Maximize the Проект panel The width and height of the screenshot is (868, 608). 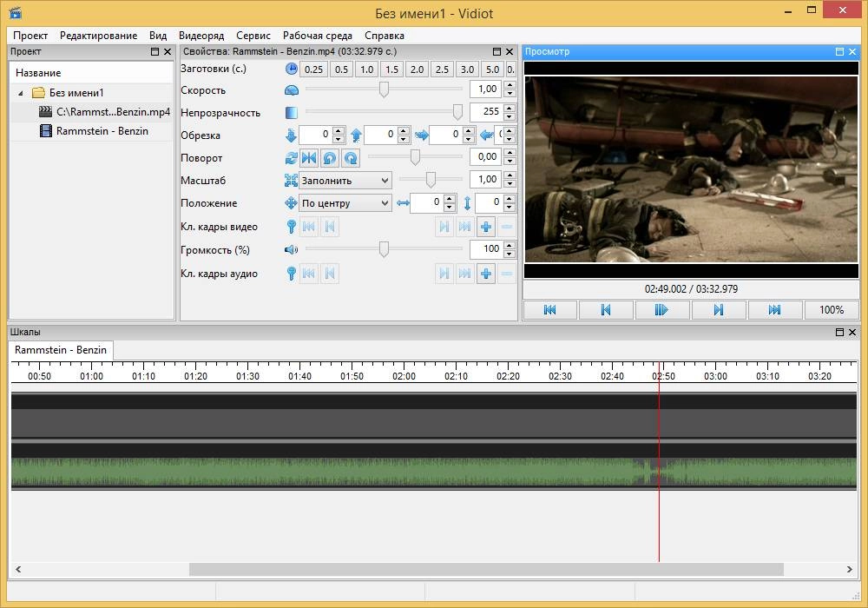tap(155, 51)
